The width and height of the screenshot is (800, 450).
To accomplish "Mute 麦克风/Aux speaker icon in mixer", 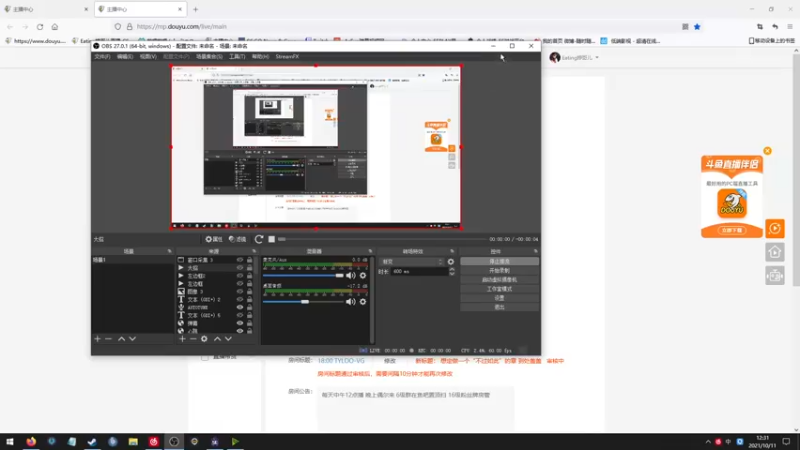I will [x=351, y=276].
